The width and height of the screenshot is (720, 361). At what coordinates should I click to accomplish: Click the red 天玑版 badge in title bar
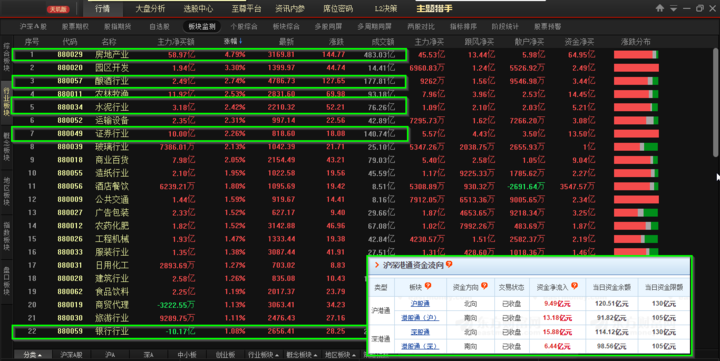pos(58,9)
